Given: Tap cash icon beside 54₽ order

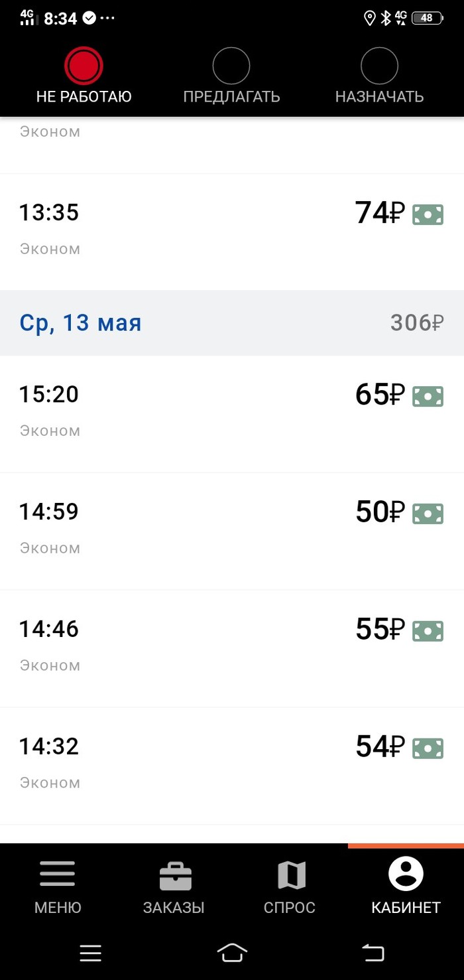Looking at the screenshot, I should pos(428,748).
